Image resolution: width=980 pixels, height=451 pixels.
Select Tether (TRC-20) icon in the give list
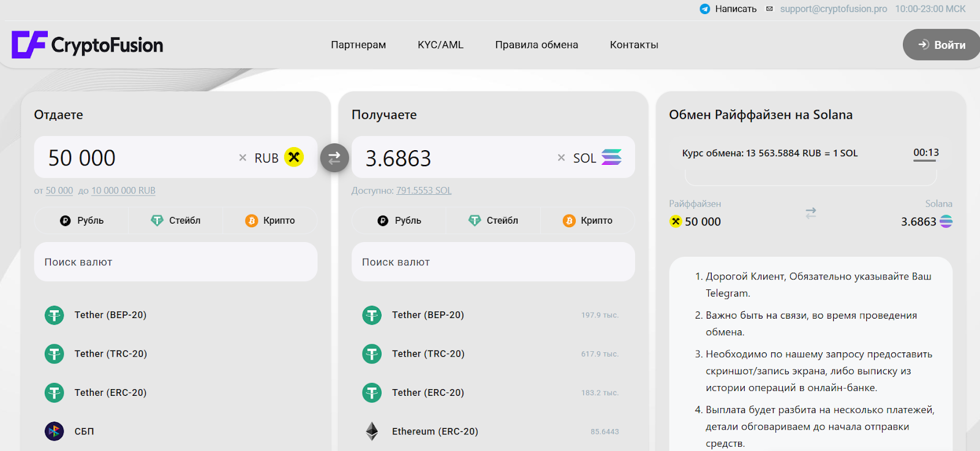[x=55, y=354]
